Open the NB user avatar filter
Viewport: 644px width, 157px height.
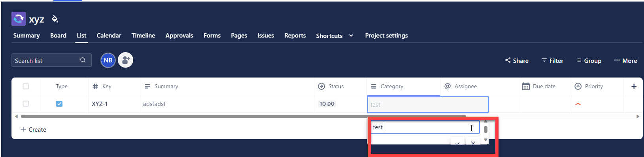click(x=108, y=60)
